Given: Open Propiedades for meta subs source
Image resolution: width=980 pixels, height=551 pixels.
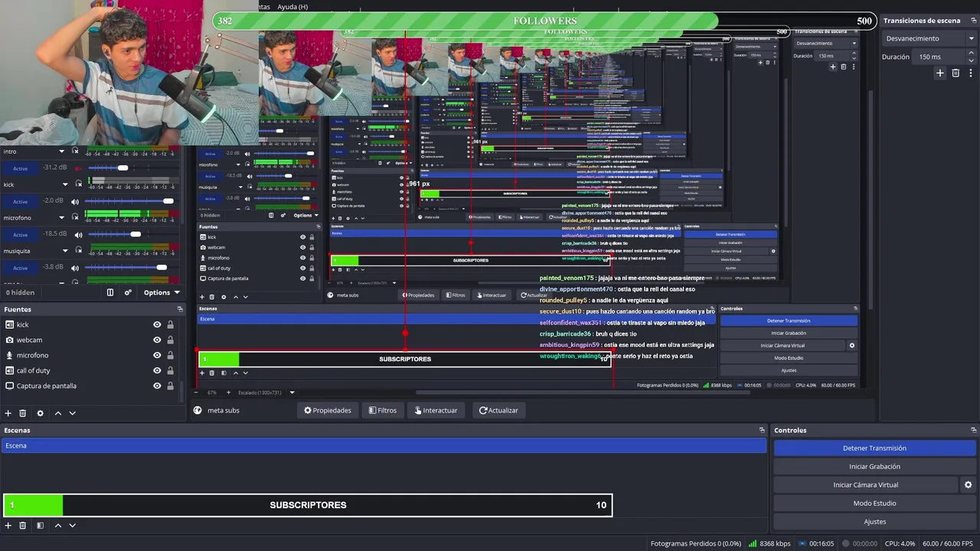Looking at the screenshot, I should (x=328, y=410).
